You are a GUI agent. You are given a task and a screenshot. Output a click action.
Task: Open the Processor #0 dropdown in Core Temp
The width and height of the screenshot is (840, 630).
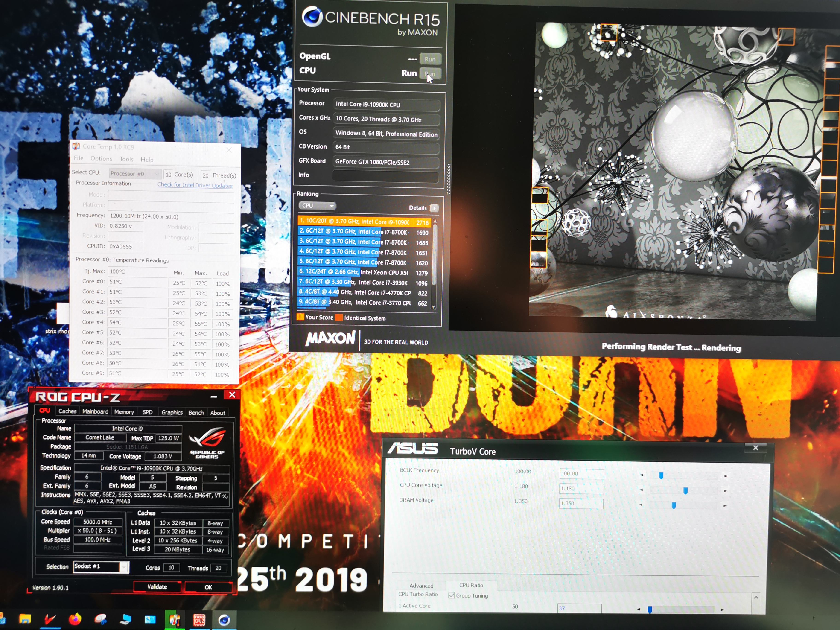point(135,174)
